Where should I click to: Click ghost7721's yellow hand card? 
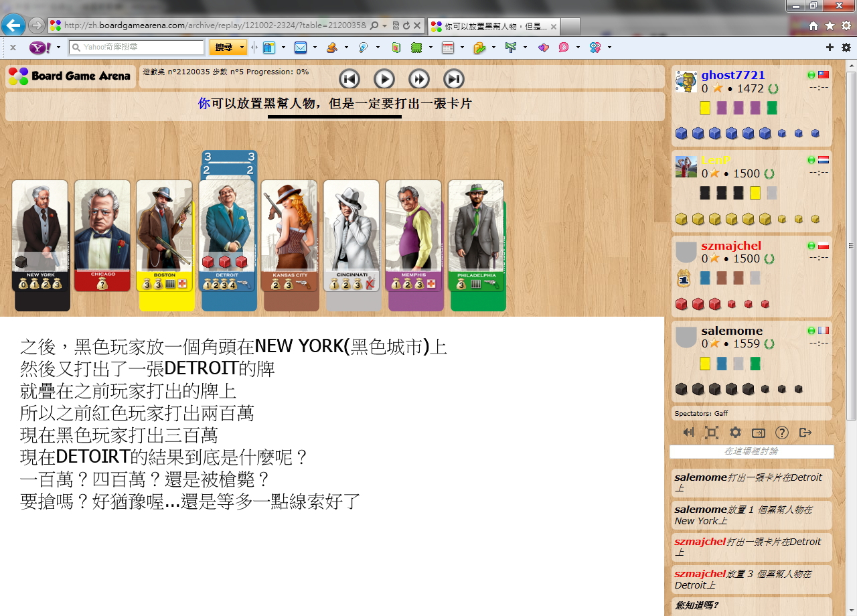pos(705,108)
